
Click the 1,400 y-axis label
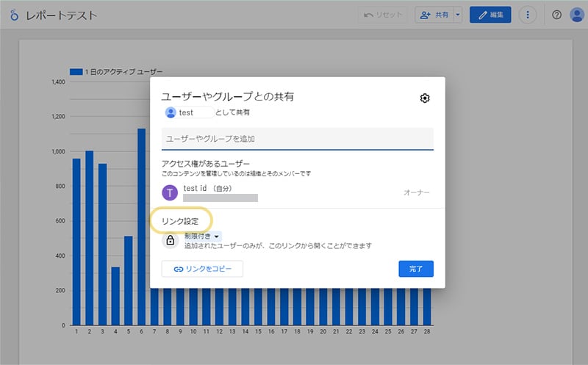pos(59,82)
